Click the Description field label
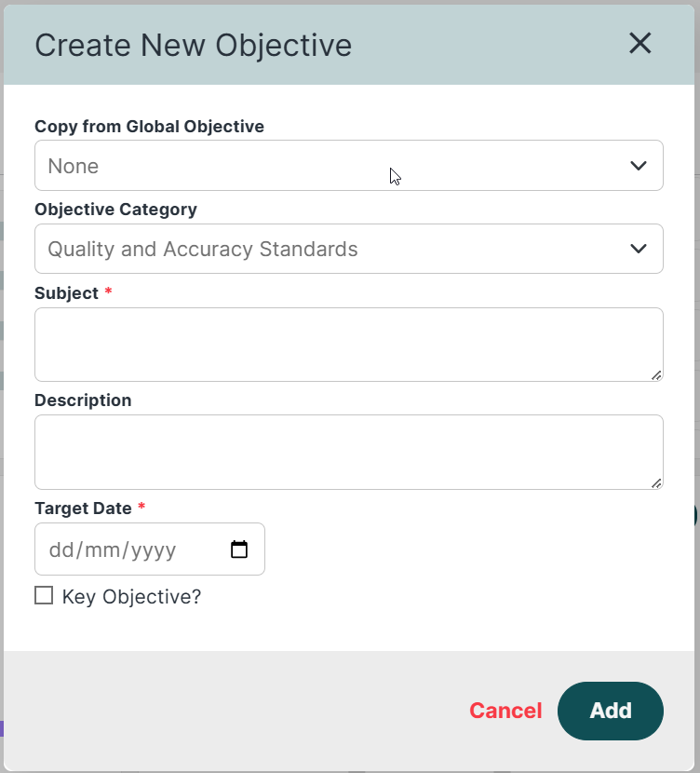 (x=83, y=400)
